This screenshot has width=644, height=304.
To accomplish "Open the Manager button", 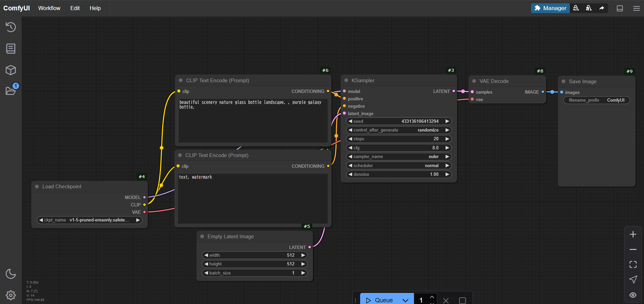I will tap(550, 8).
